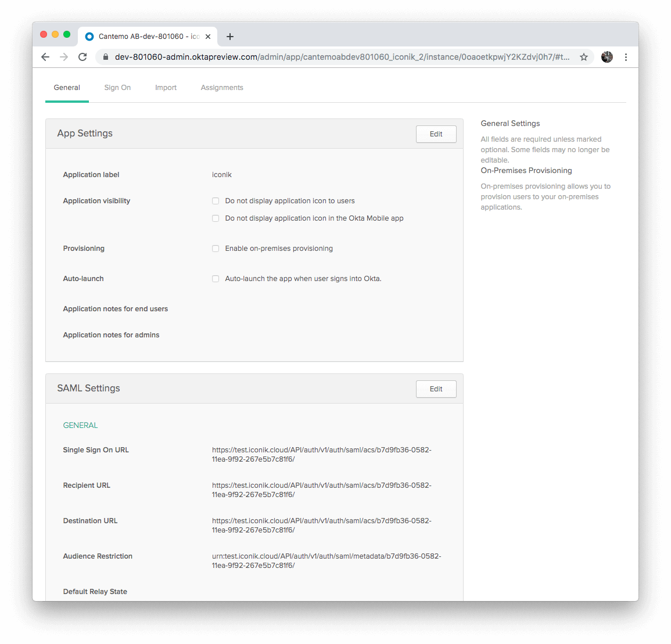The height and width of the screenshot is (644, 671).
Task: Open the Import tab
Action: tap(166, 88)
